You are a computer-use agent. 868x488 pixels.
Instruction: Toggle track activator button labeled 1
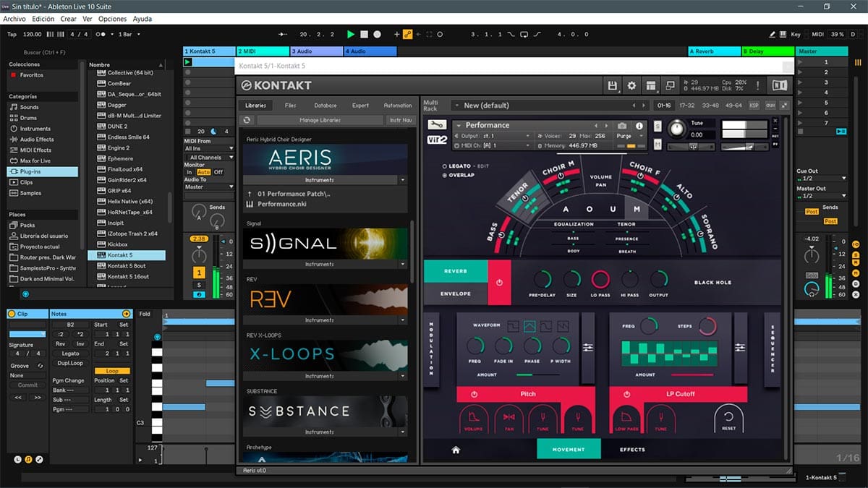coord(198,273)
